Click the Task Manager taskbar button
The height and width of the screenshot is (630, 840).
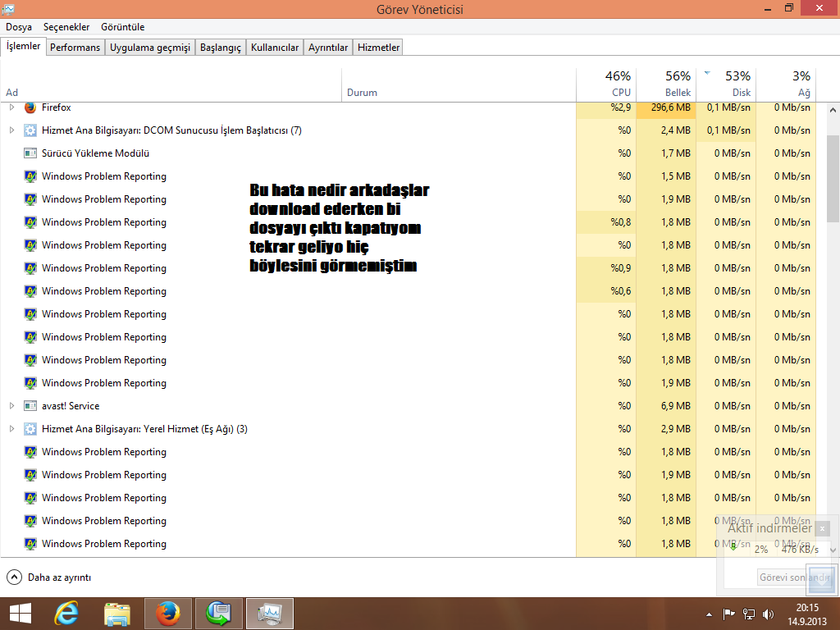coord(269,614)
